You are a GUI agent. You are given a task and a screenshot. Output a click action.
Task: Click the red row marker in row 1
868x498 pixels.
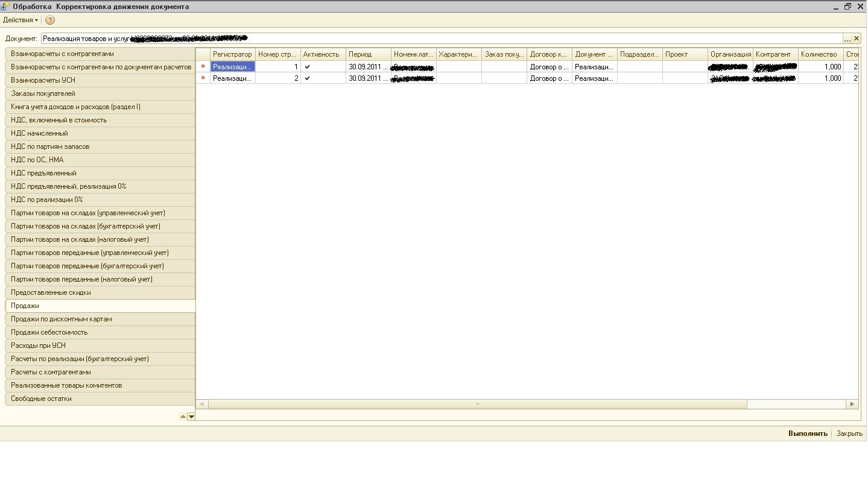click(203, 66)
